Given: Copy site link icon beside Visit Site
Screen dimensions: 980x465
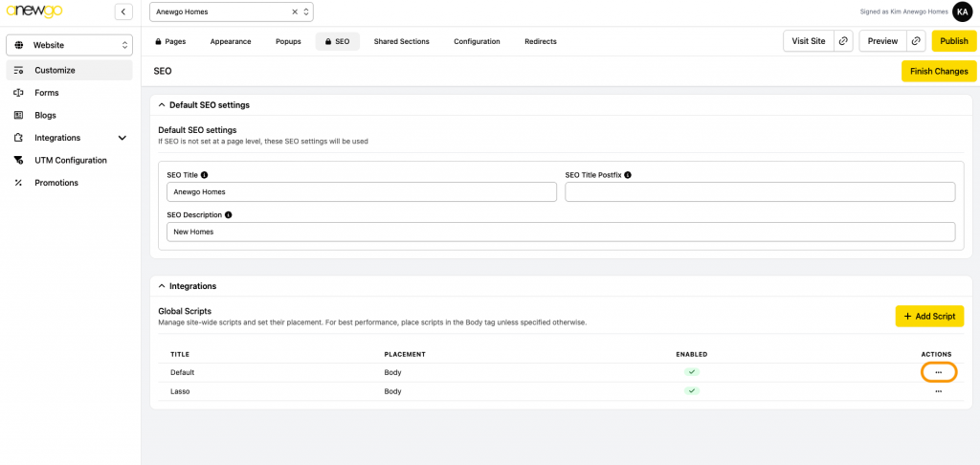Looking at the screenshot, I should (x=843, y=41).
